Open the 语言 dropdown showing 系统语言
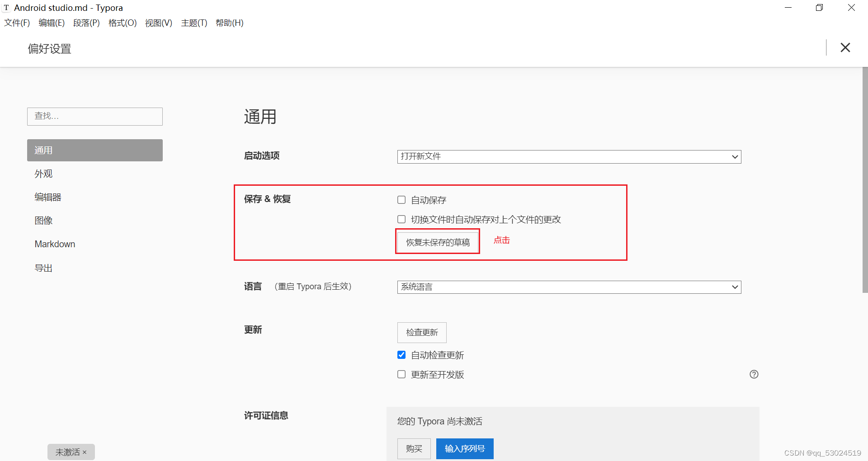868x461 pixels. (569, 287)
